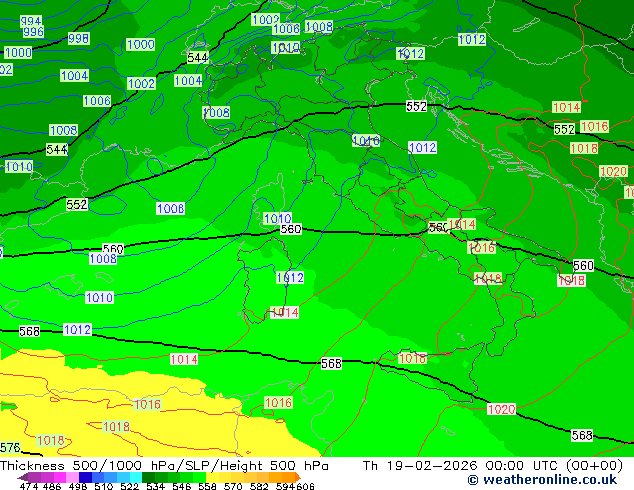This screenshot has width=634, height=490.
Task: Click the 994 isobar label
Action: [31, 21]
